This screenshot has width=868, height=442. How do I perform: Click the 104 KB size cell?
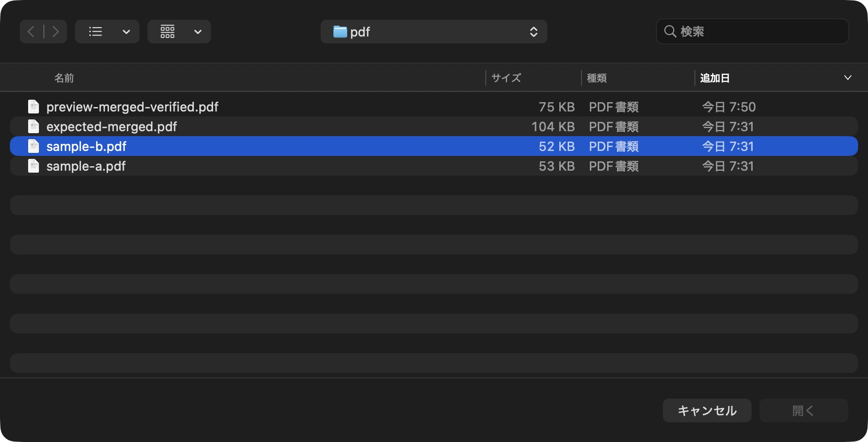pyautogui.click(x=553, y=127)
